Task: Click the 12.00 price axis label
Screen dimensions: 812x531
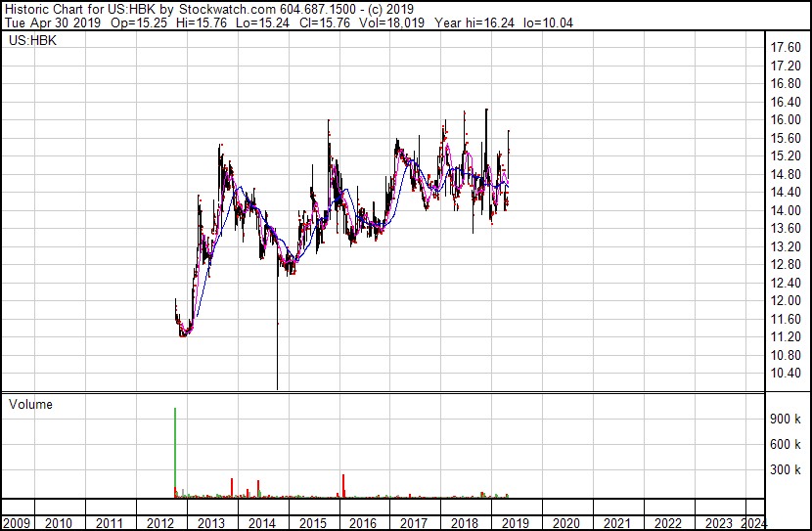Action: click(x=786, y=301)
